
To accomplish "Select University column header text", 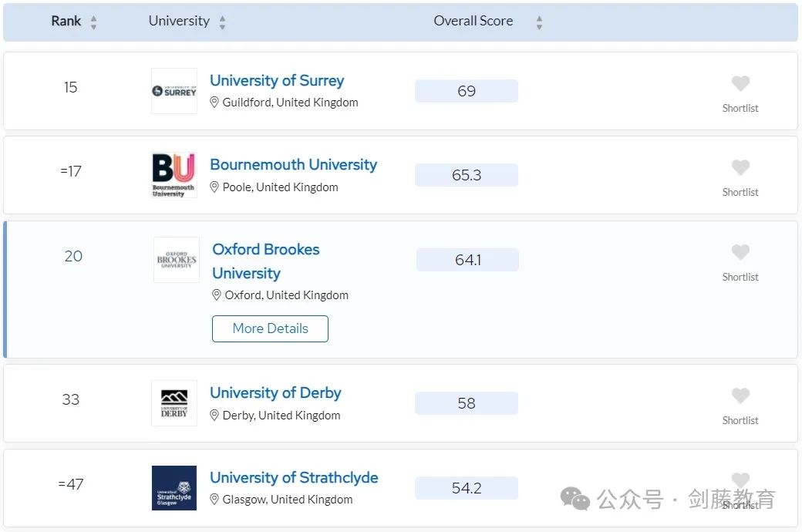I will point(179,21).
